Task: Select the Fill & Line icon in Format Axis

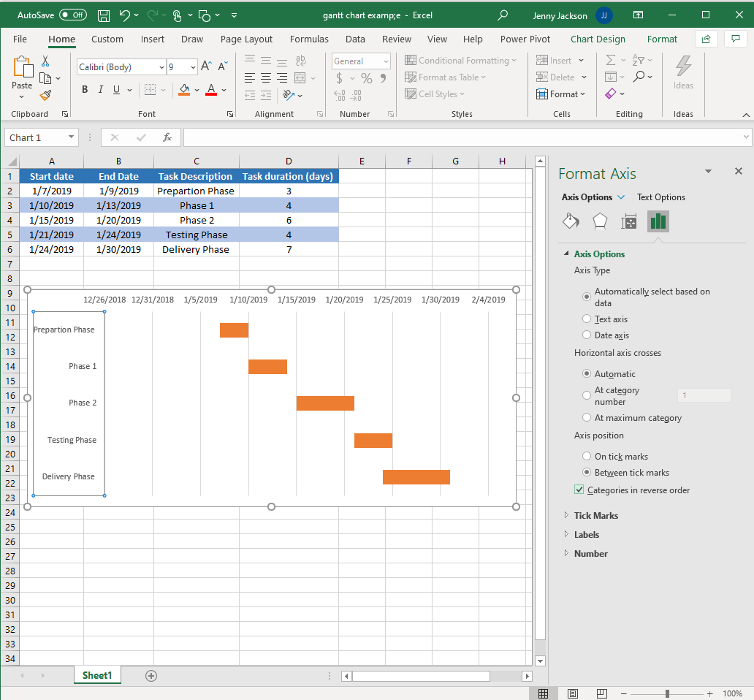Action: click(x=571, y=221)
